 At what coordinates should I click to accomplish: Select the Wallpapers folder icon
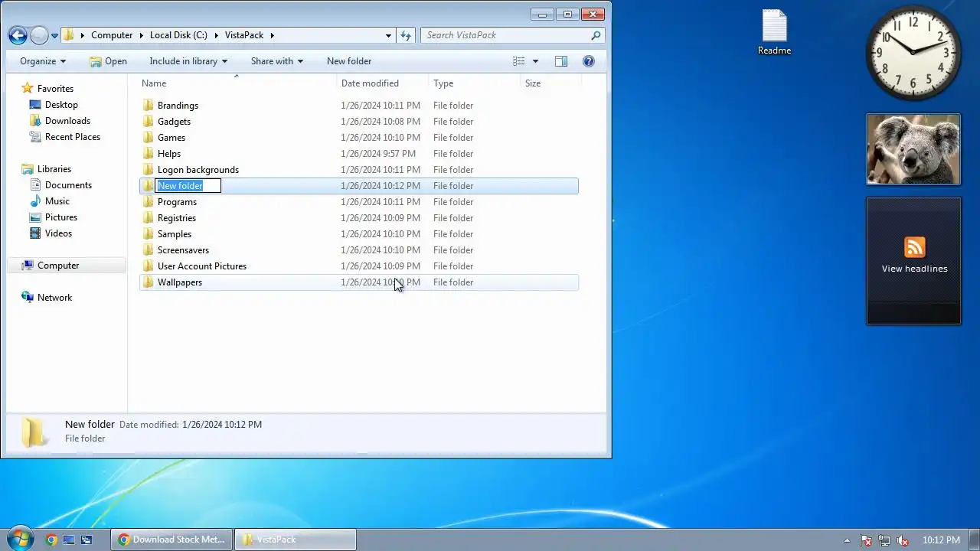point(149,282)
